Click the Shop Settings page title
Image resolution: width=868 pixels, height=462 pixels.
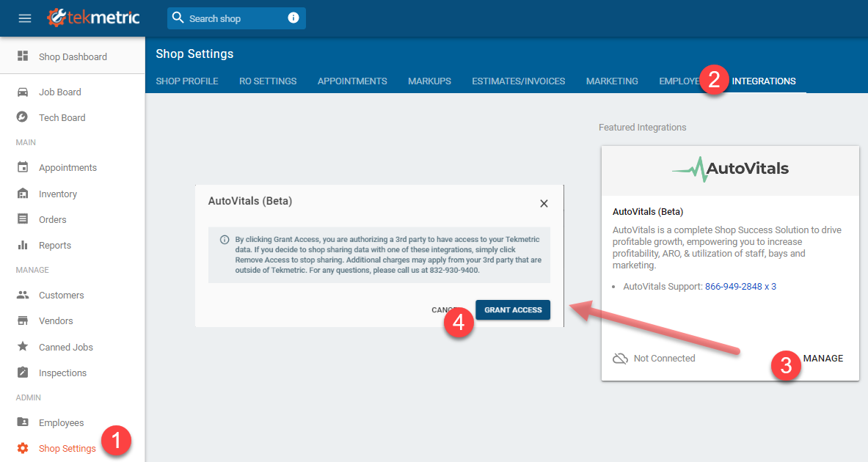195,54
